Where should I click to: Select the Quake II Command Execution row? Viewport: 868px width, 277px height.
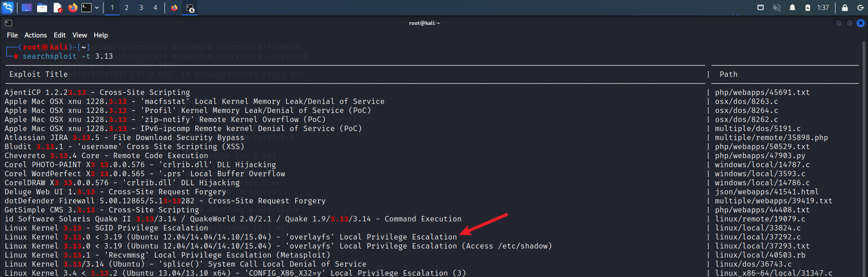click(233, 219)
